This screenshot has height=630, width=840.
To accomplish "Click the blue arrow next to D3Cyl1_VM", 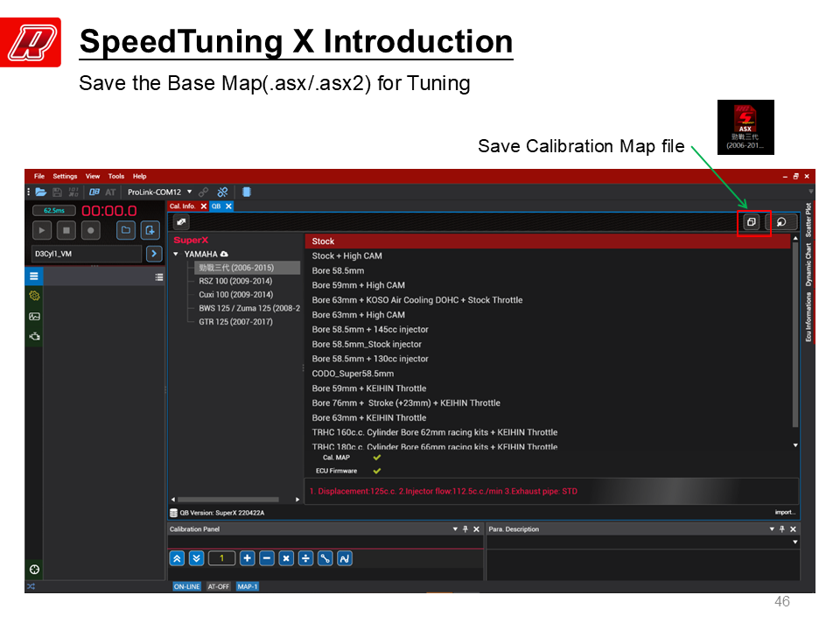I will [154, 254].
